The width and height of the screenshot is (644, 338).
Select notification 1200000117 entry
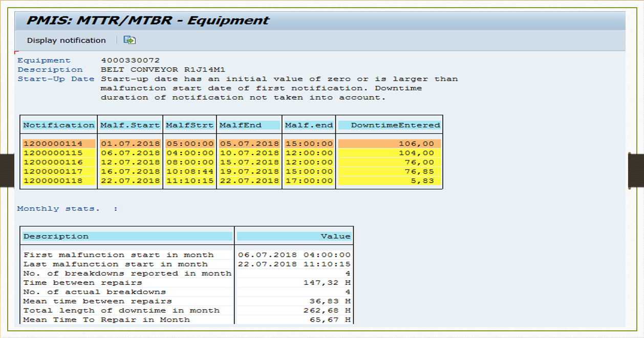(x=53, y=171)
